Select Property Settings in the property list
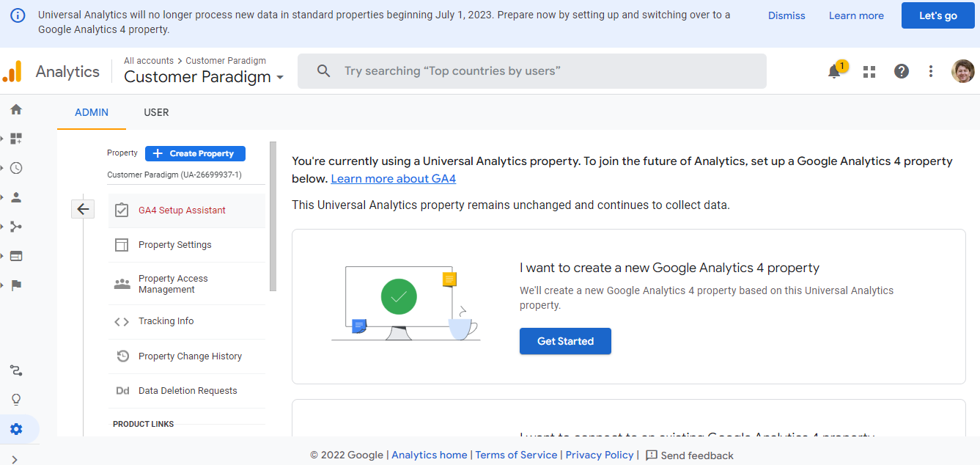Image resolution: width=980 pixels, height=465 pixels. coord(175,244)
